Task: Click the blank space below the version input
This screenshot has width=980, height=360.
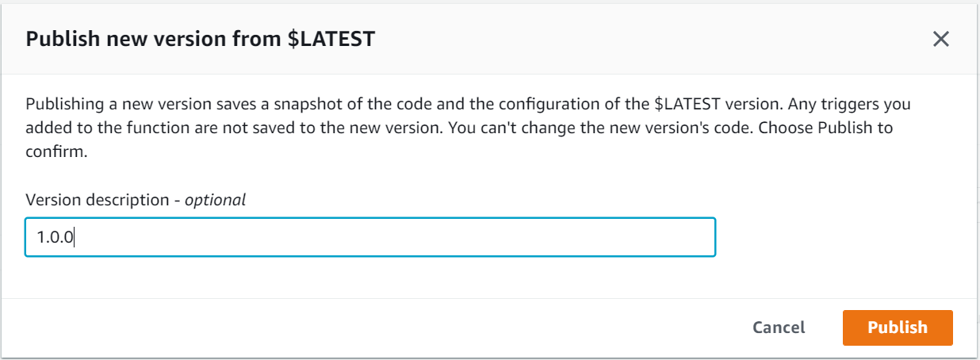Action: 369,277
